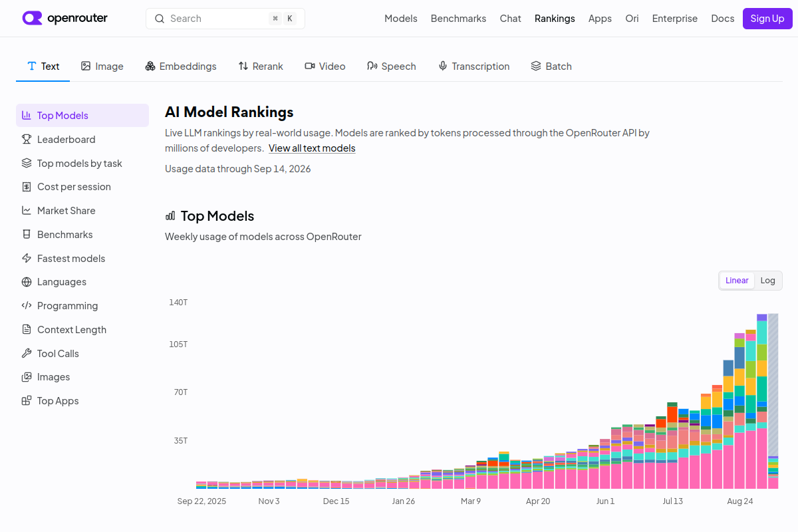798x532 pixels.
Task: Click the Aug 24 axis label
Action: point(740,501)
